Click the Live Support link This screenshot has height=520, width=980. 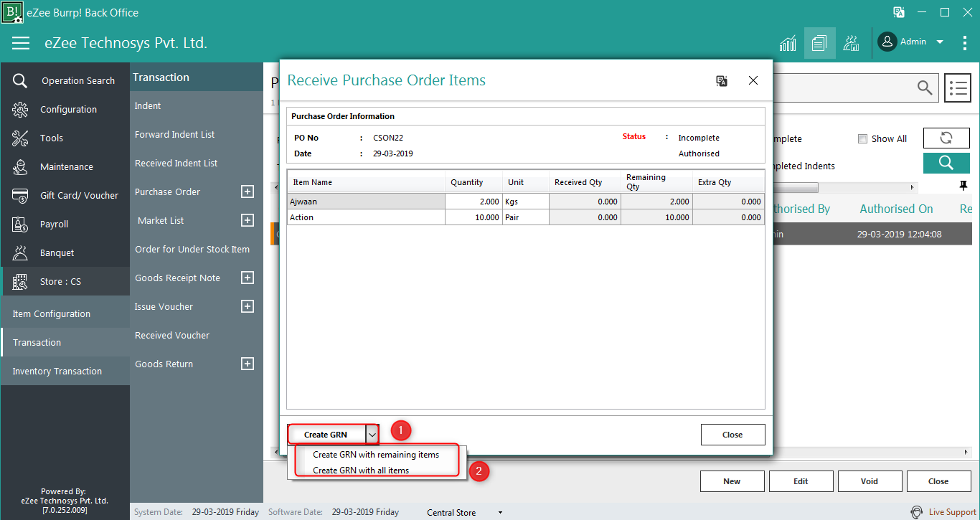pos(952,512)
